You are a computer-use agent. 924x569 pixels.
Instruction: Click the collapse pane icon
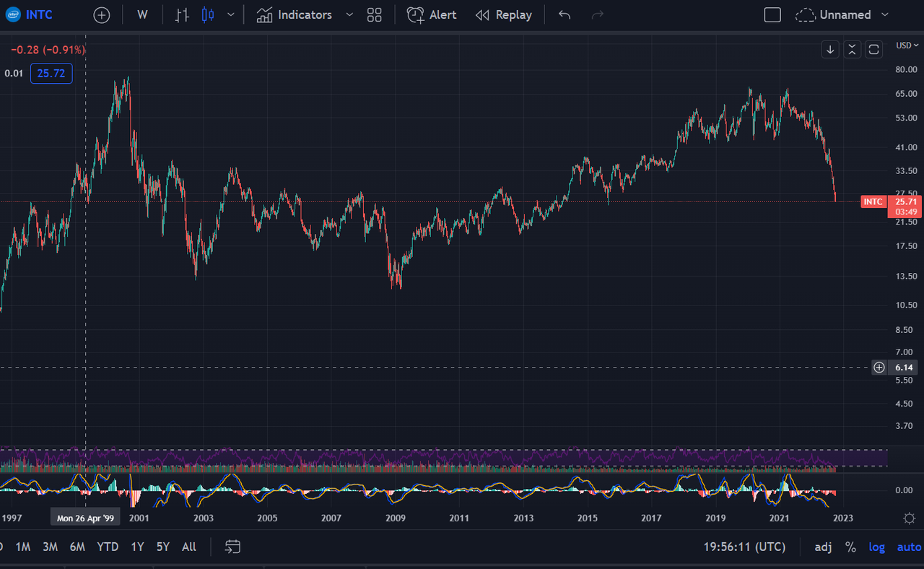pyautogui.click(x=853, y=49)
